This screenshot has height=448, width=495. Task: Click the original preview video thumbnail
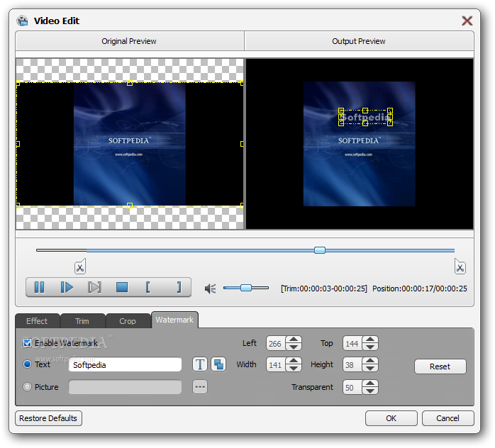coord(130,144)
